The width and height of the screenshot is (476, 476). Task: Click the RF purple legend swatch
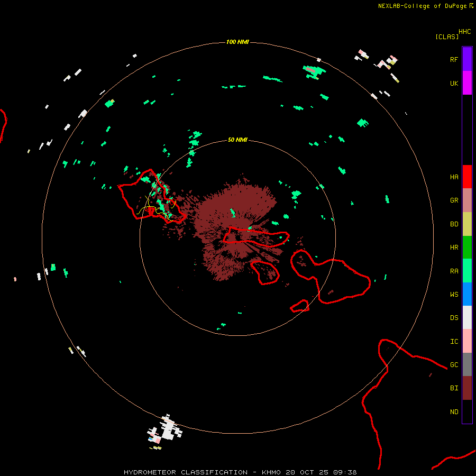click(x=467, y=59)
